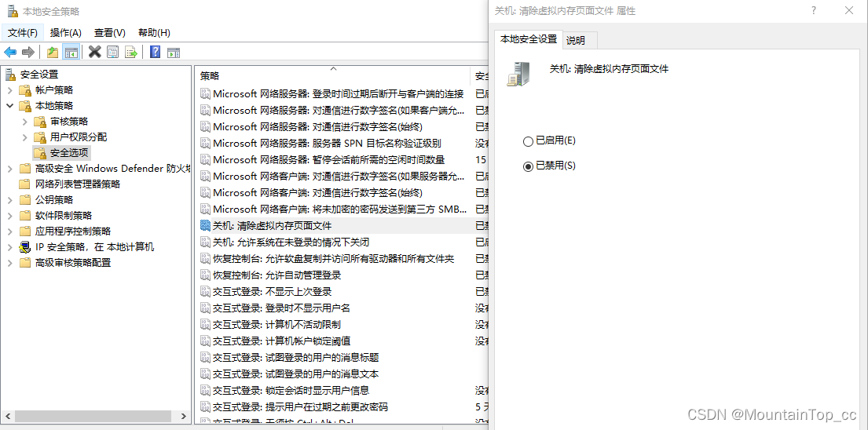Image resolution: width=868 pixels, height=430 pixels.
Task: Select 恢复控制台: 允许软盘复制并访问所有驱动器 policy
Action: [333, 259]
